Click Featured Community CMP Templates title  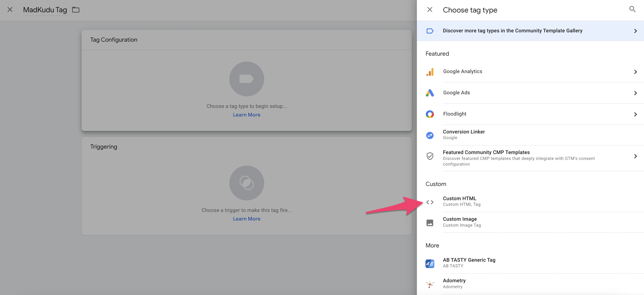[x=486, y=152]
